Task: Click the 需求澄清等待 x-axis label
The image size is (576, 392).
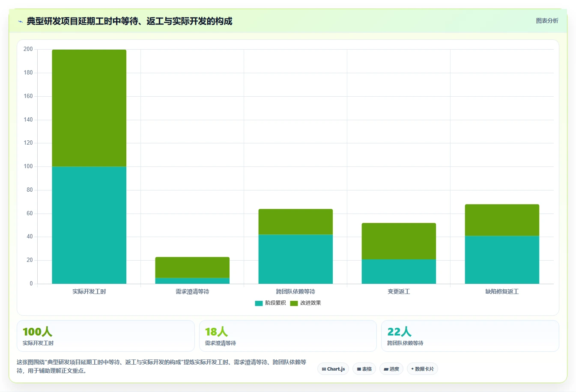Action: [x=192, y=291]
